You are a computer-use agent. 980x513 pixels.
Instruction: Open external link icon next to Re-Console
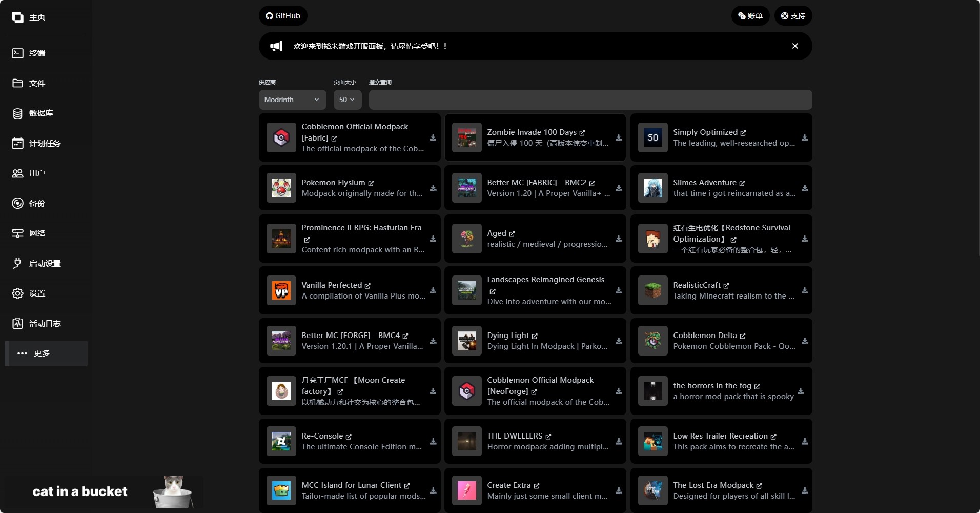pyautogui.click(x=349, y=437)
